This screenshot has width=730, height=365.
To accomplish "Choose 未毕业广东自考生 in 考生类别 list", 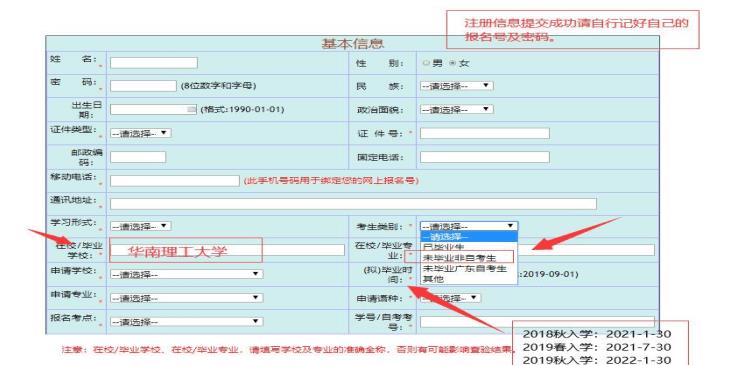I will click(x=469, y=269).
